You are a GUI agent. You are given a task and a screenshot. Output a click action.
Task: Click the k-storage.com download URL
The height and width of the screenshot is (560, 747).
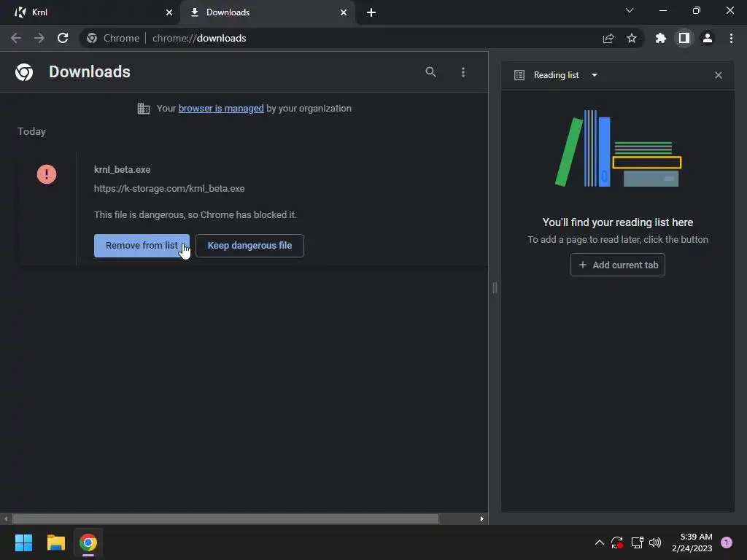click(x=169, y=189)
